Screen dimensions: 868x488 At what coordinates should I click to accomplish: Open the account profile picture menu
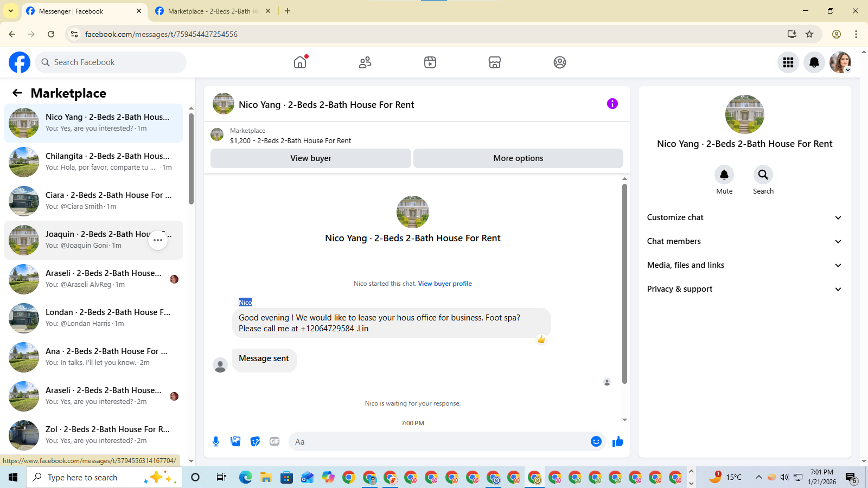pyautogui.click(x=840, y=62)
